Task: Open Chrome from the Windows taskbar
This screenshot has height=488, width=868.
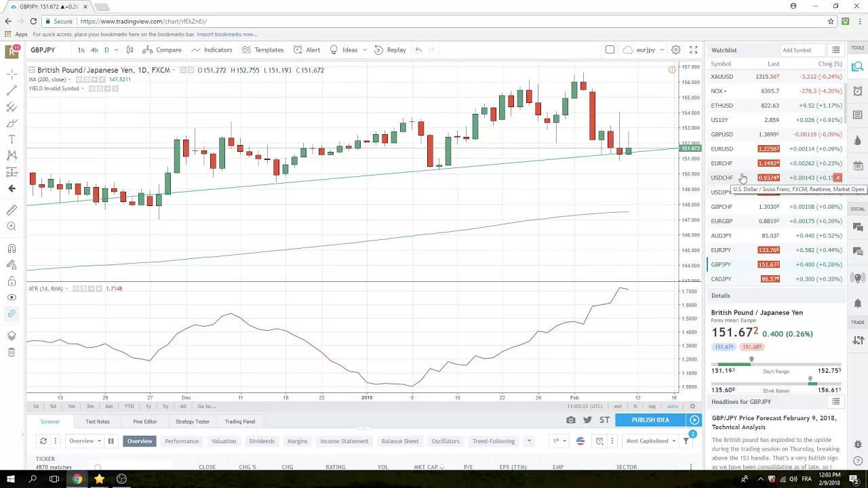Action: coord(77,479)
